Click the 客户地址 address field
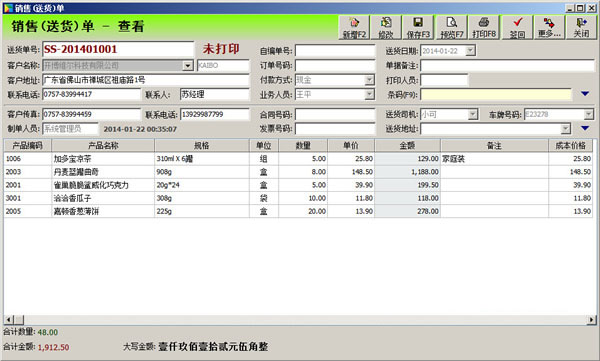This screenshot has height=361, width=600. pyautogui.click(x=146, y=80)
